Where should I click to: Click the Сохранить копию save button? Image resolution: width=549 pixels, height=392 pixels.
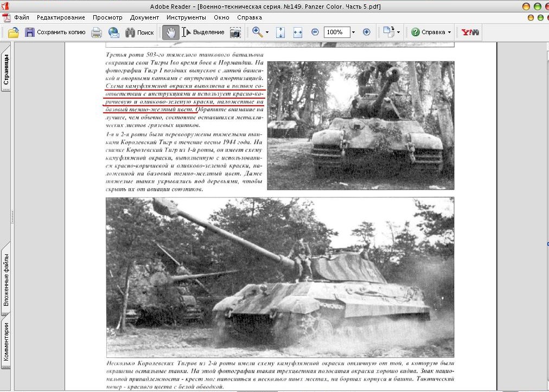(x=55, y=32)
